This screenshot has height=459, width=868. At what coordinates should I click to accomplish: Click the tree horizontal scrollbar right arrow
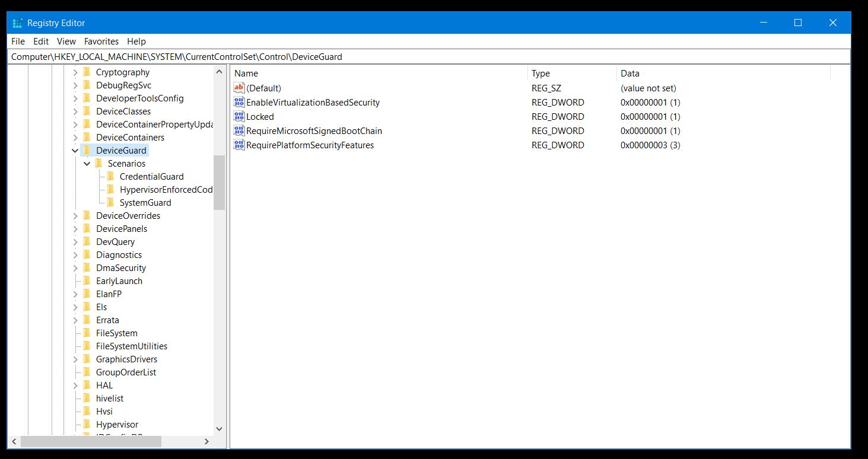pyautogui.click(x=206, y=442)
